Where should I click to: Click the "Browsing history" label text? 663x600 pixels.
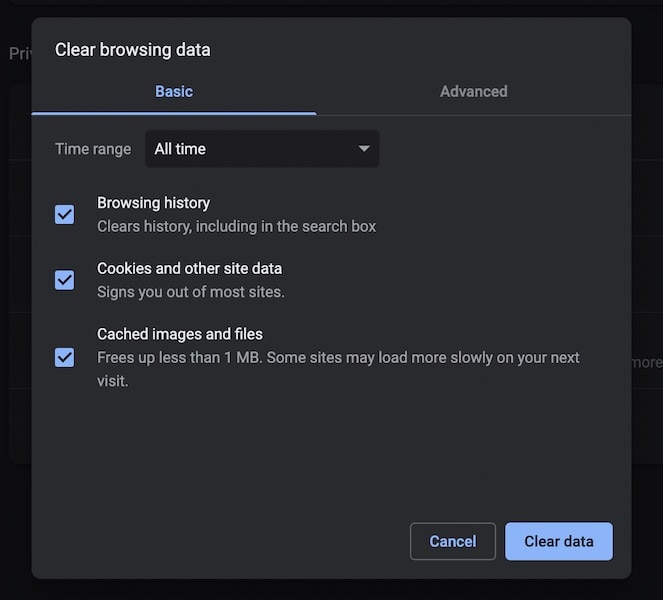[153, 203]
